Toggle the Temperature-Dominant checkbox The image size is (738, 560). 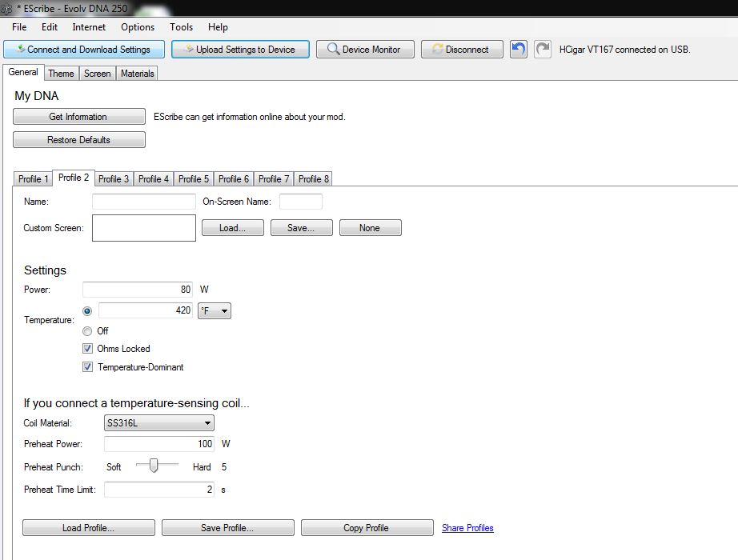point(87,367)
